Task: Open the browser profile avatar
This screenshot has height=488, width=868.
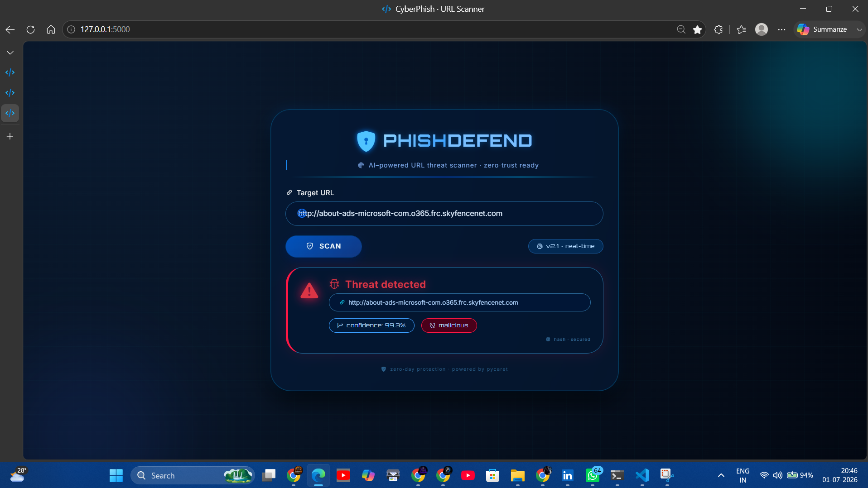Action: tap(762, 29)
